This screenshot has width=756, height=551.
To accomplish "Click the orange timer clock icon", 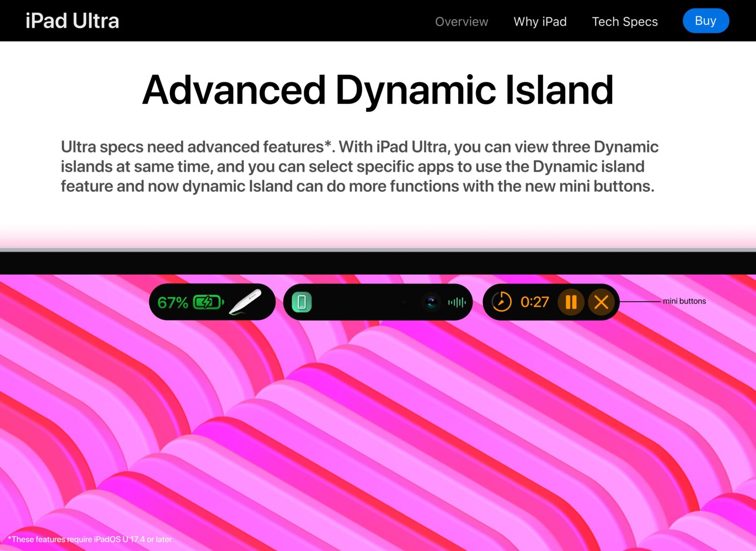I will 502,302.
